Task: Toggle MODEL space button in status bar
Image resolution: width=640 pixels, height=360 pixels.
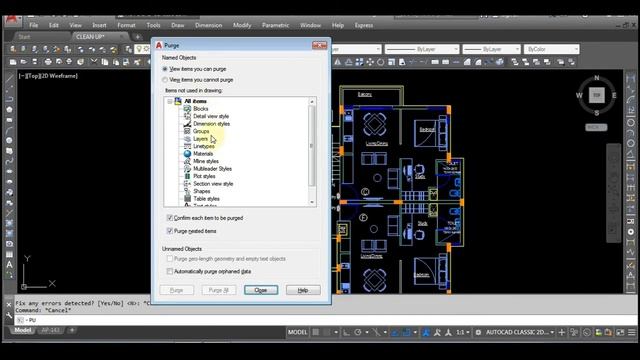Action: tap(298, 332)
